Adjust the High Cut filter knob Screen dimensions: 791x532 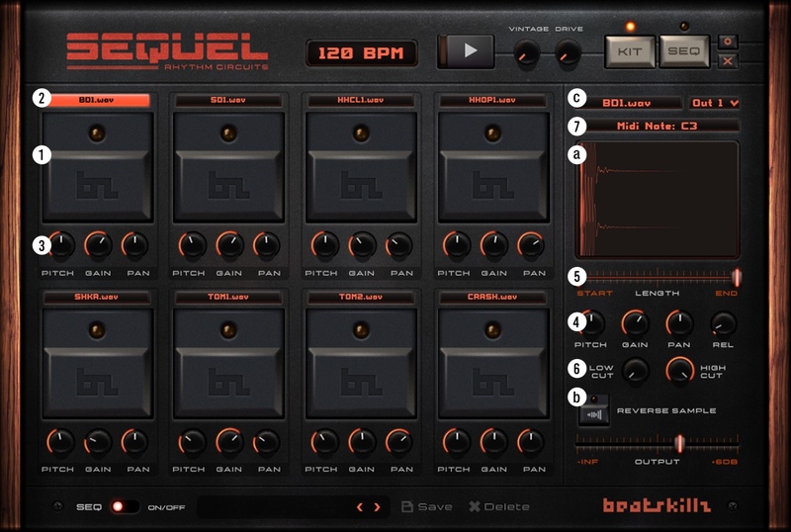tap(679, 371)
